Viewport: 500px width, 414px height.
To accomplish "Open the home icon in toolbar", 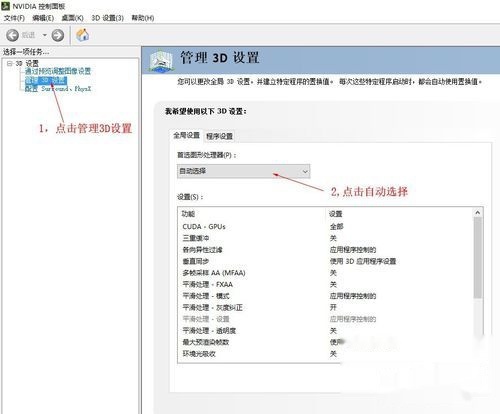I will pos(82,35).
